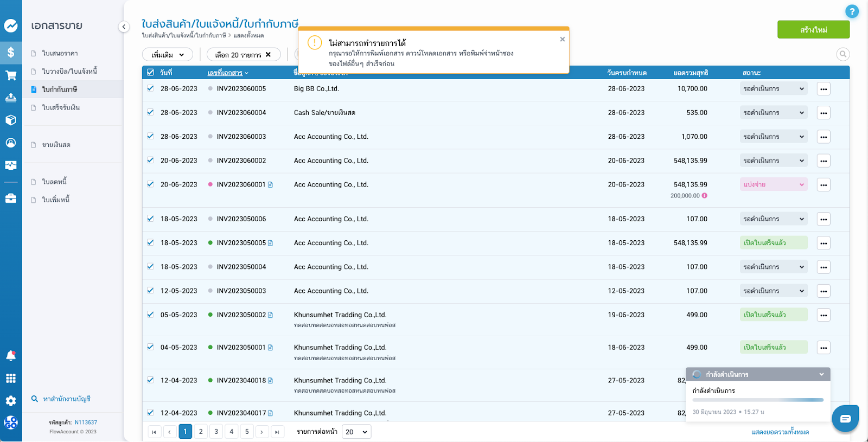This screenshot has width=868, height=442.
Task: Open ใบเสร็จรับเงิน menu item
Action: point(61,107)
